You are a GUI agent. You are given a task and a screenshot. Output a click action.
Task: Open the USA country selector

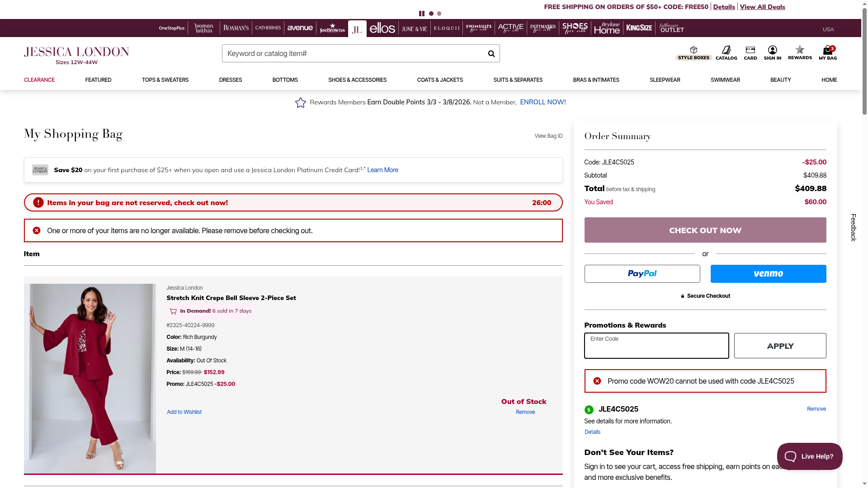click(x=828, y=29)
